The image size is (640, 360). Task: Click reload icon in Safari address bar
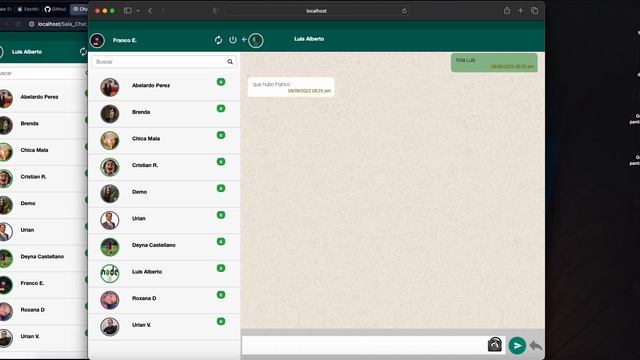(x=404, y=11)
